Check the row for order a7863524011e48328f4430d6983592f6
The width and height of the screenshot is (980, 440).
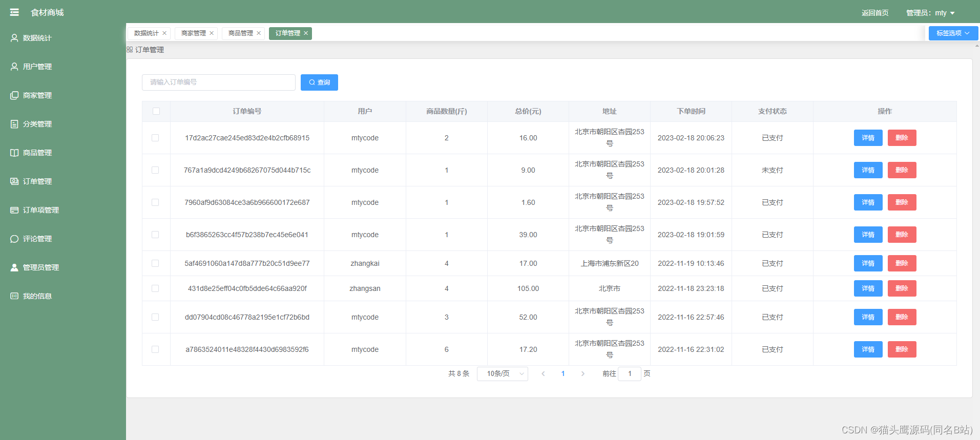click(155, 349)
